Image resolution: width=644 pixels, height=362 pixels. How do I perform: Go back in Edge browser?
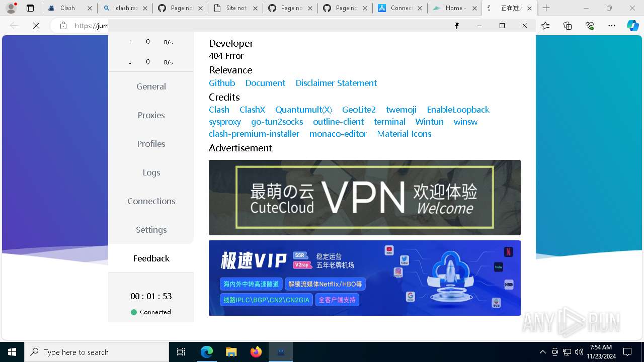[14, 26]
